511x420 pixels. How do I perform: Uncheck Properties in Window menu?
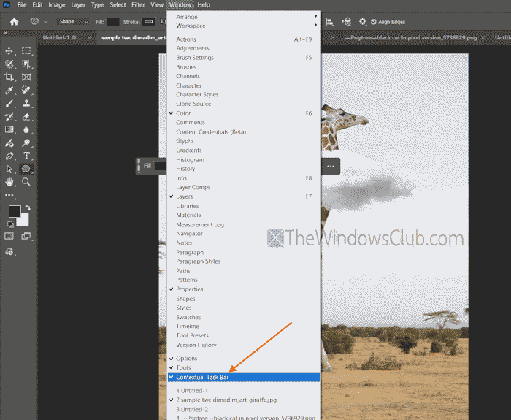(x=243, y=289)
